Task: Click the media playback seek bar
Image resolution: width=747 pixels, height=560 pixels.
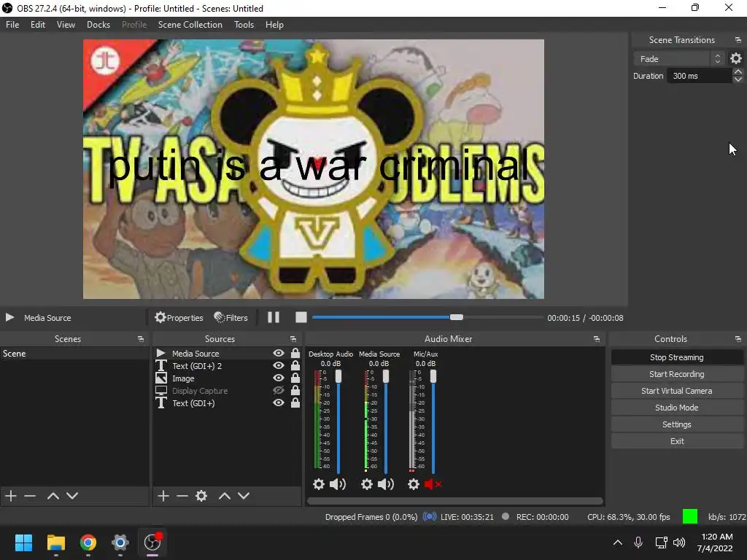Action: (x=427, y=317)
